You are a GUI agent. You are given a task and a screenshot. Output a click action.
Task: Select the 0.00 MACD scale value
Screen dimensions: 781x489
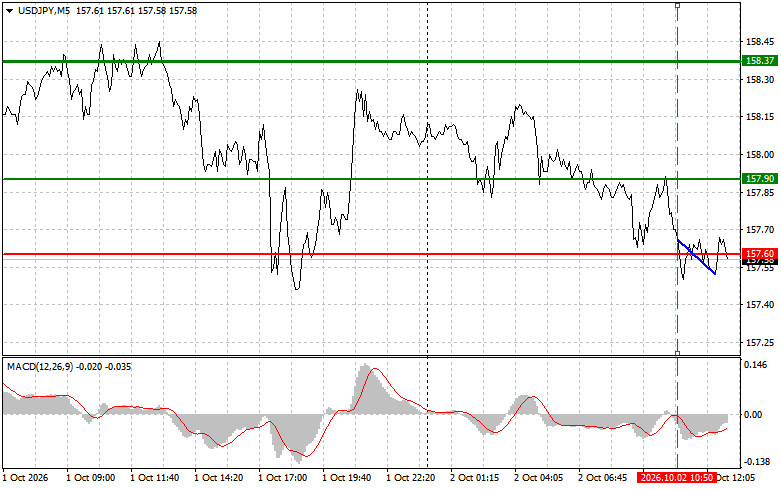tap(753, 415)
